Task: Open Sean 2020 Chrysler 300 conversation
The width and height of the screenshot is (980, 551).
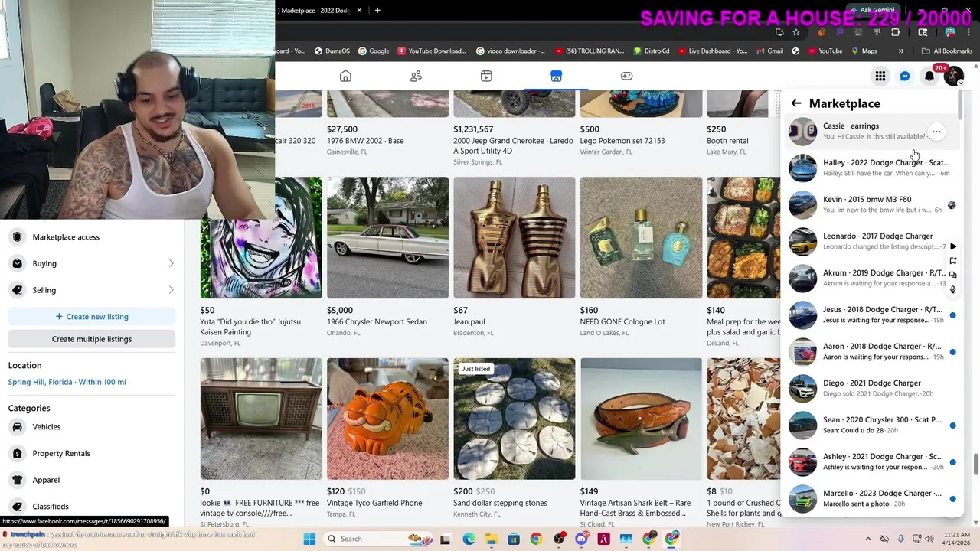Action: (x=871, y=425)
